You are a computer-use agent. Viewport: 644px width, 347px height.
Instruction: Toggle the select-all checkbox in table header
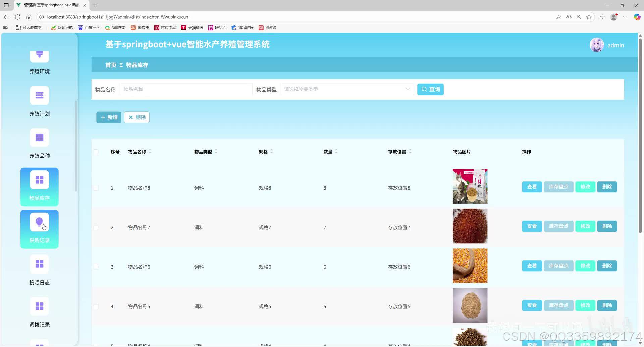(x=96, y=152)
